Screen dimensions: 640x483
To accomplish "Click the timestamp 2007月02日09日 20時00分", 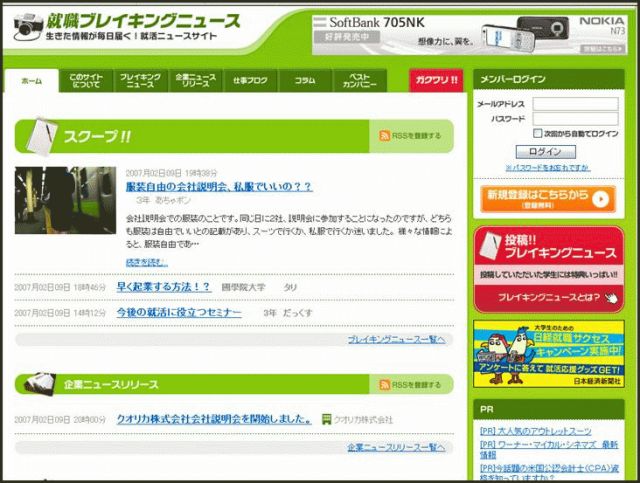I will click(x=60, y=420).
